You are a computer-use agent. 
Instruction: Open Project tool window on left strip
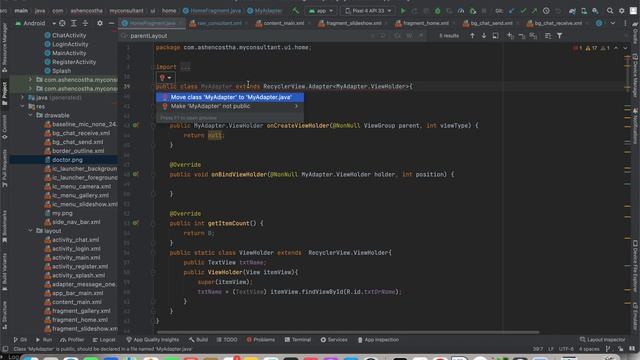[4, 93]
